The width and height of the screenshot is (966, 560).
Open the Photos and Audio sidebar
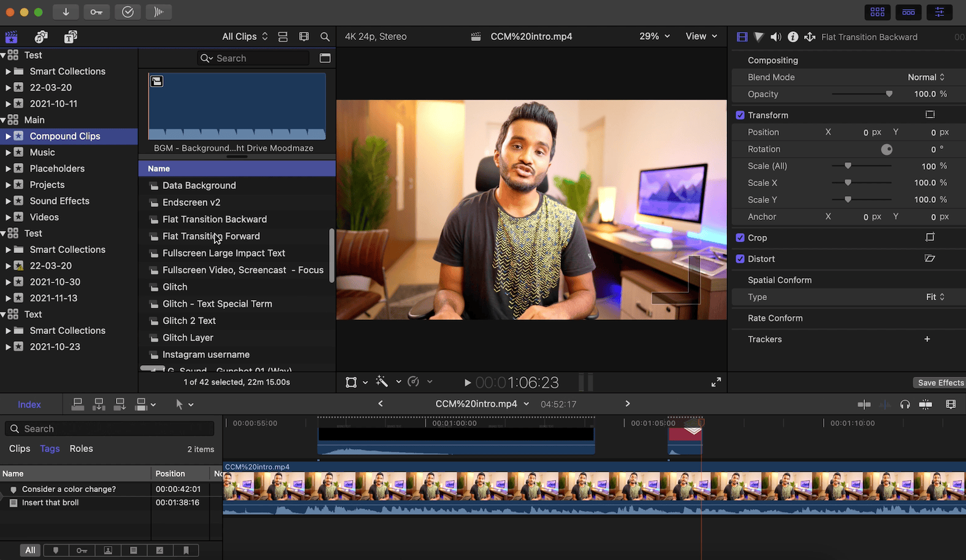[x=41, y=37]
